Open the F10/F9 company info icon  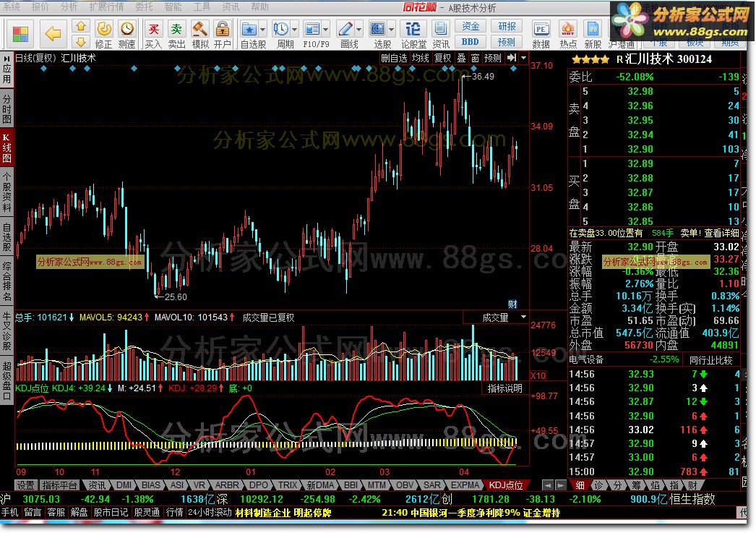click(x=312, y=30)
